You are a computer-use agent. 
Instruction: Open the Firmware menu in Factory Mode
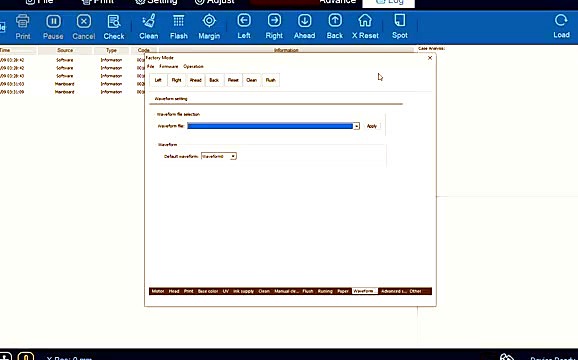coord(168,67)
